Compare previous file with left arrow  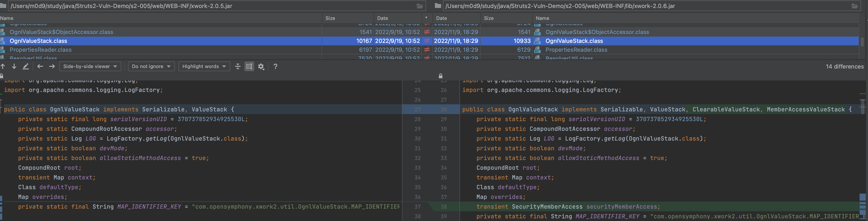(40, 66)
